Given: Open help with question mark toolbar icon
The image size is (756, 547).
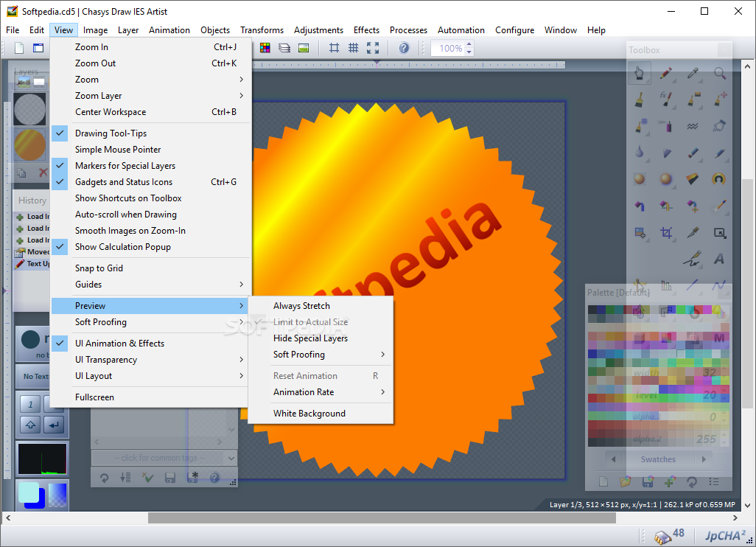Looking at the screenshot, I should pyautogui.click(x=404, y=48).
